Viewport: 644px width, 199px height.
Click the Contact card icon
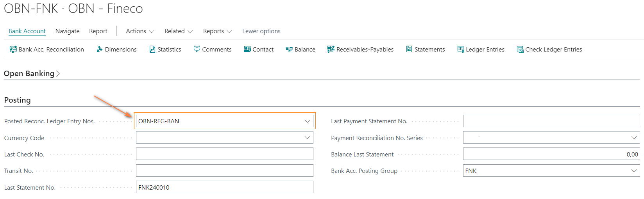tap(247, 49)
